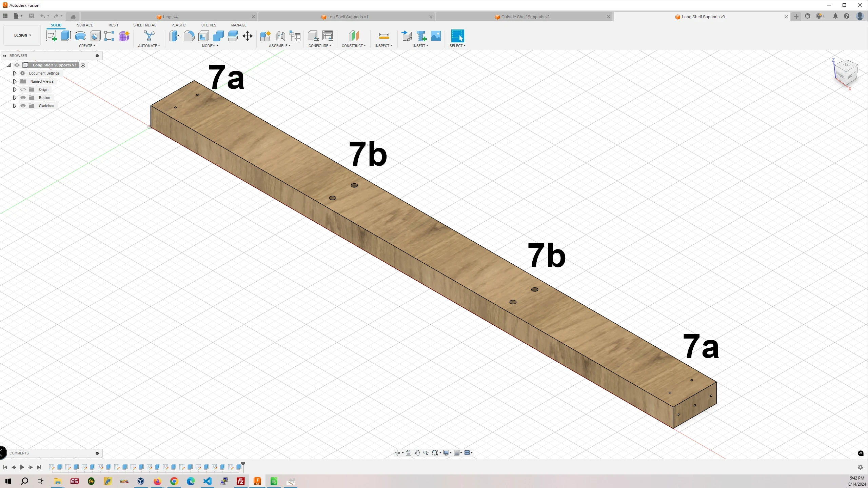Click the Solid modeling tab
868x488 pixels.
pos(56,25)
